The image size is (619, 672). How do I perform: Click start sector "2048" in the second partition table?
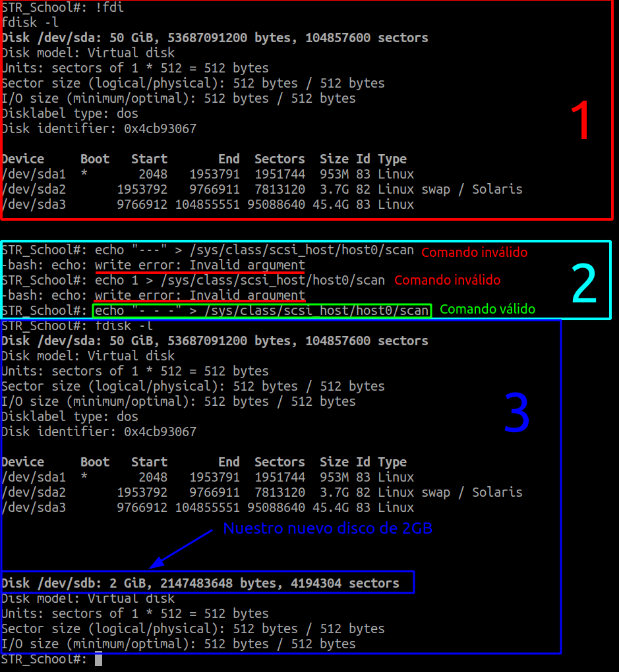point(153,477)
